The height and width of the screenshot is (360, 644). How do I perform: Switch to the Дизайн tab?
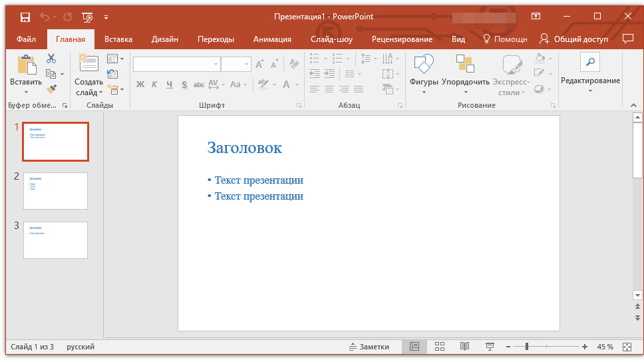164,39
